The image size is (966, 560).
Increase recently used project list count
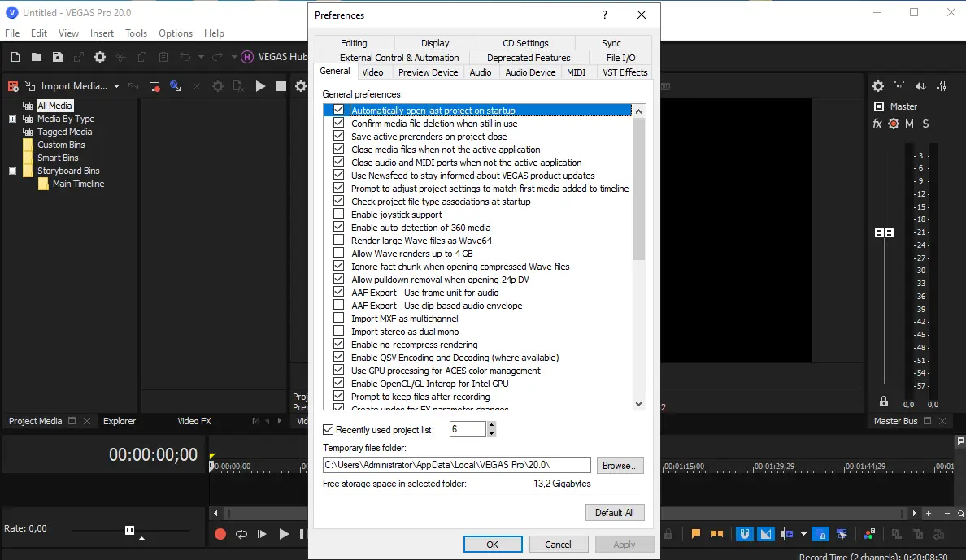[491, 425]
